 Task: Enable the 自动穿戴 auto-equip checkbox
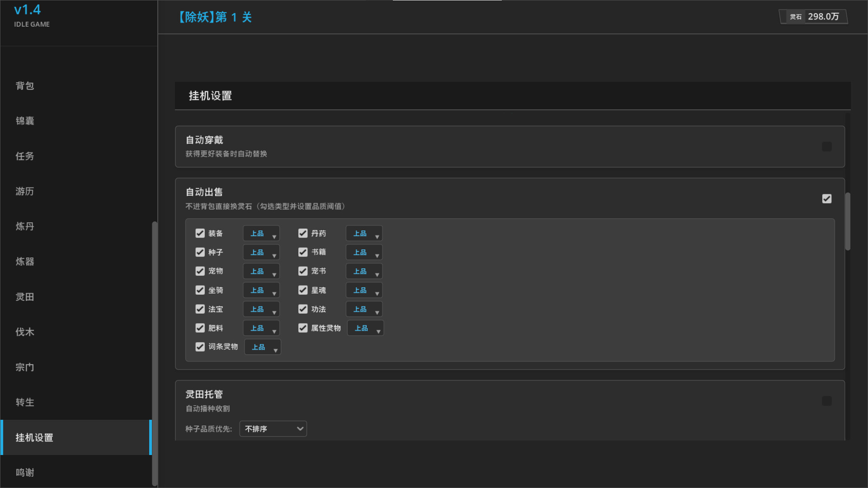pyautogui.click(x=826, y=147)
